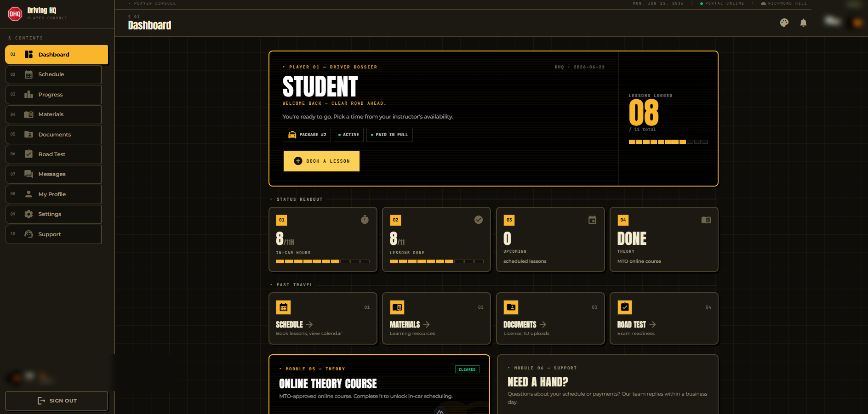Click the Documents fast travel folder icon

point(511,307)
